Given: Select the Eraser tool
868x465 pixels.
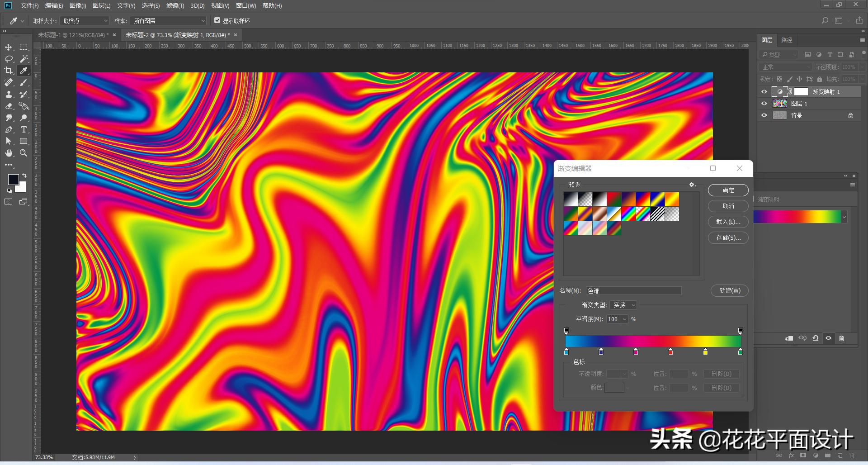Looking at the screenshot, I should coord(9,106).
